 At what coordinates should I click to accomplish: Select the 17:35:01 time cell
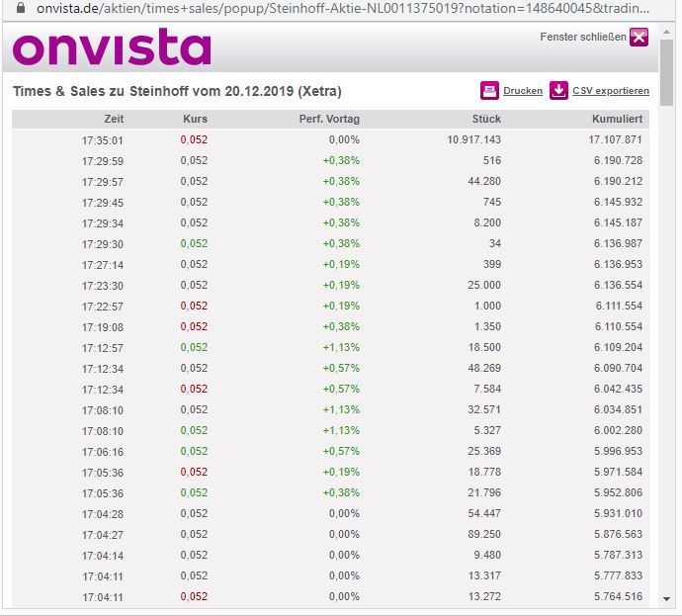coord(103,140)
